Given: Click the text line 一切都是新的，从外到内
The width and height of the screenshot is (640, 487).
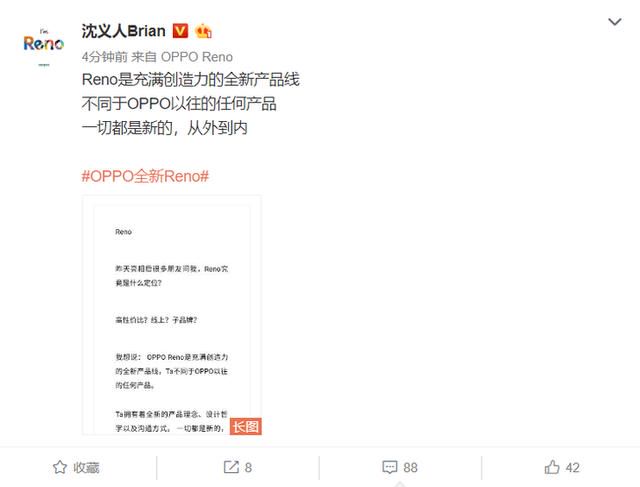Looking at the screenshot, I should [x=164, y=128].
